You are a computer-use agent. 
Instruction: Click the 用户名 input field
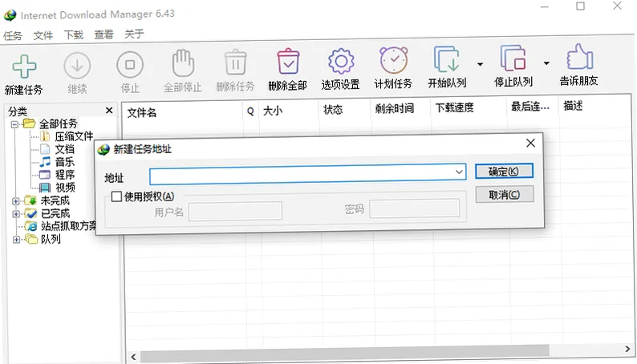click(x=235, y=211)
